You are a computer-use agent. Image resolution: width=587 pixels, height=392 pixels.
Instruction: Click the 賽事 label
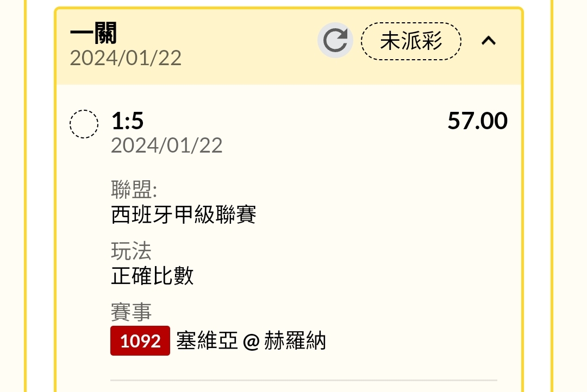131,312
